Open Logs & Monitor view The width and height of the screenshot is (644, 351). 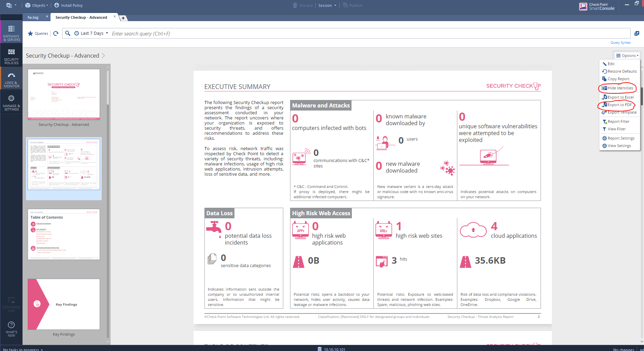point(11,79)
